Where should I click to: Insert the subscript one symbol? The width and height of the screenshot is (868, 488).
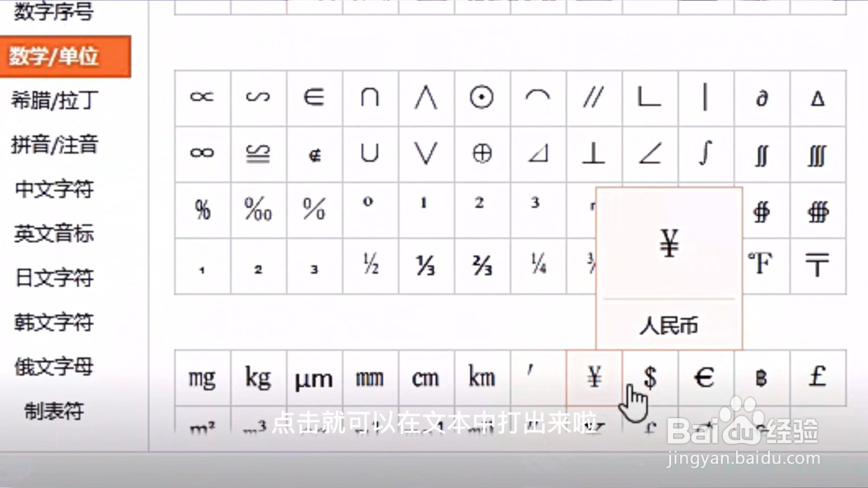[x=202, y=266]
